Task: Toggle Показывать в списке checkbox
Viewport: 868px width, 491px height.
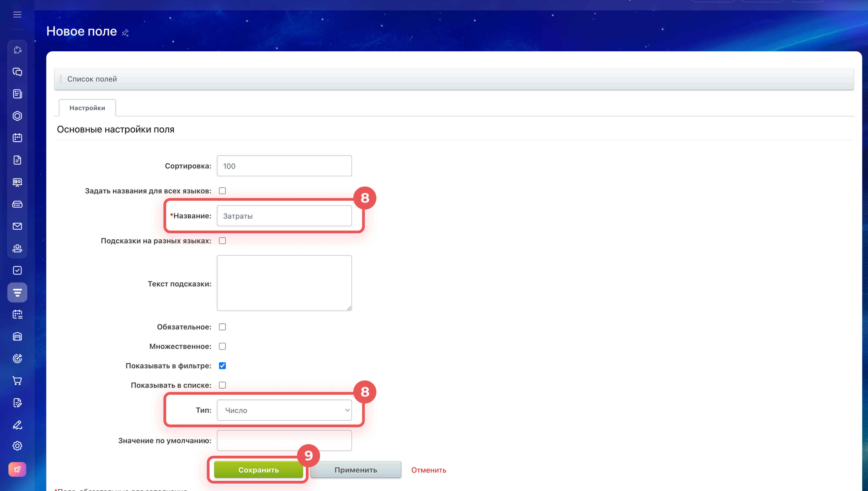Action: pyautogui.click(x=222, y=385)
